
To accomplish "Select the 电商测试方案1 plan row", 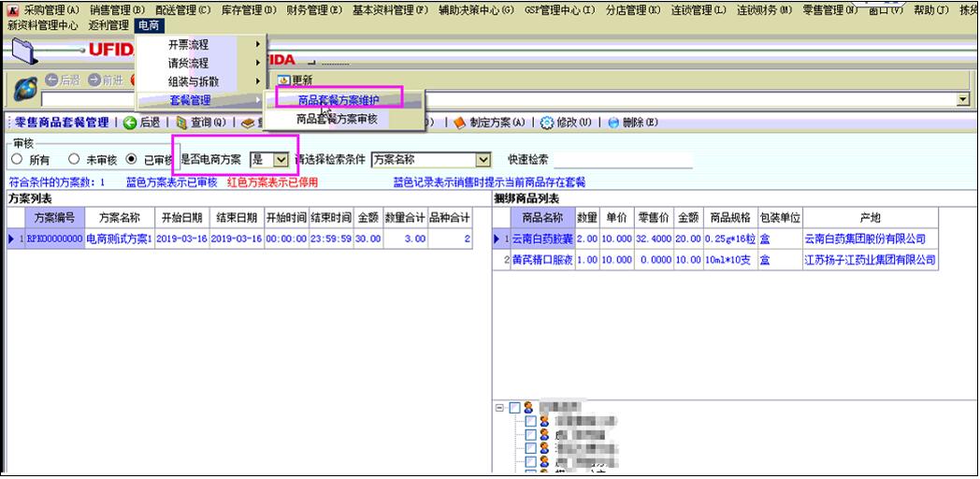I will click(x=238, y=239).
